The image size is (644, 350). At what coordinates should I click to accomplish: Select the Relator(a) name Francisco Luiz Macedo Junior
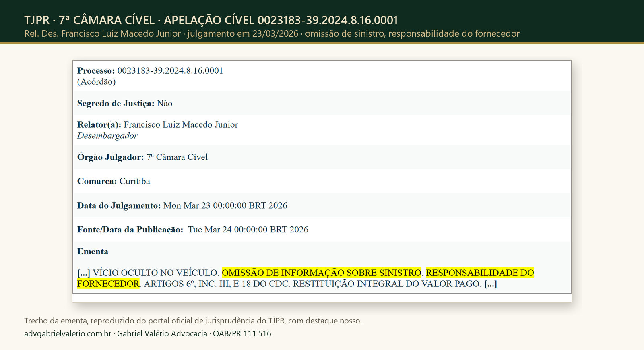(181, 125)
